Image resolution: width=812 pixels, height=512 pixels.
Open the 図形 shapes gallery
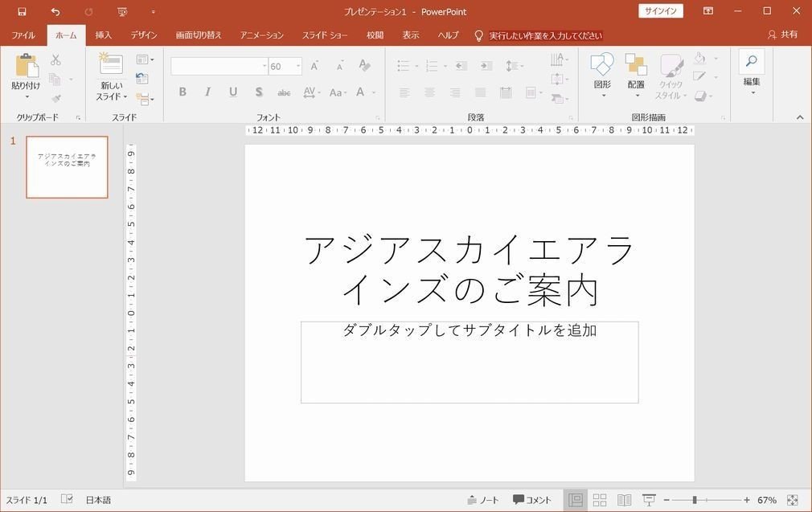pos(602,75)
